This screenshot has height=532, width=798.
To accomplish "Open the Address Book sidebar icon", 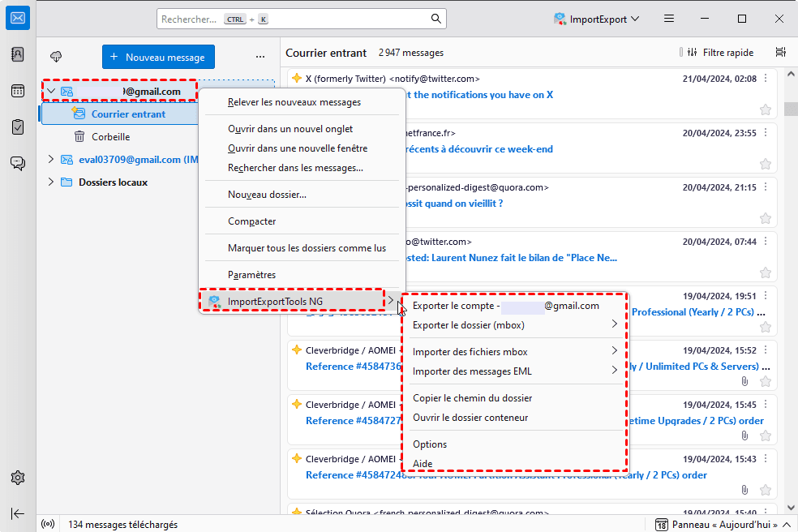I will [x=18, y=54].
